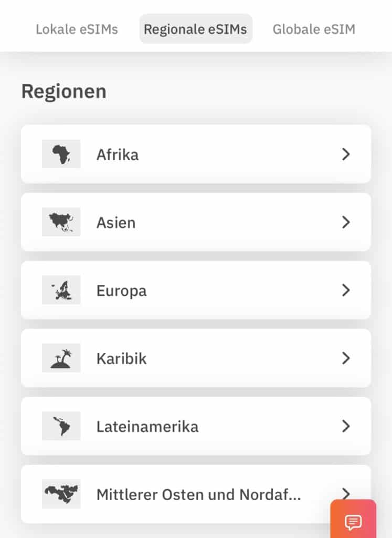Tap the Asia continent map icon
The height and width of the screenshot is (538, 392).
pyautogui.click(x=61, y=222)
